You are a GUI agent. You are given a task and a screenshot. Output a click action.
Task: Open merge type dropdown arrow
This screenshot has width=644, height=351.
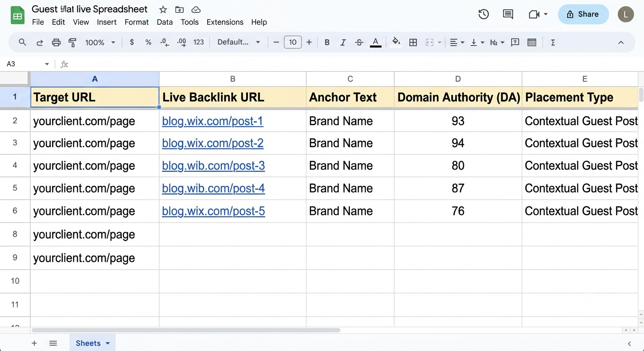[x=440, y=43]
